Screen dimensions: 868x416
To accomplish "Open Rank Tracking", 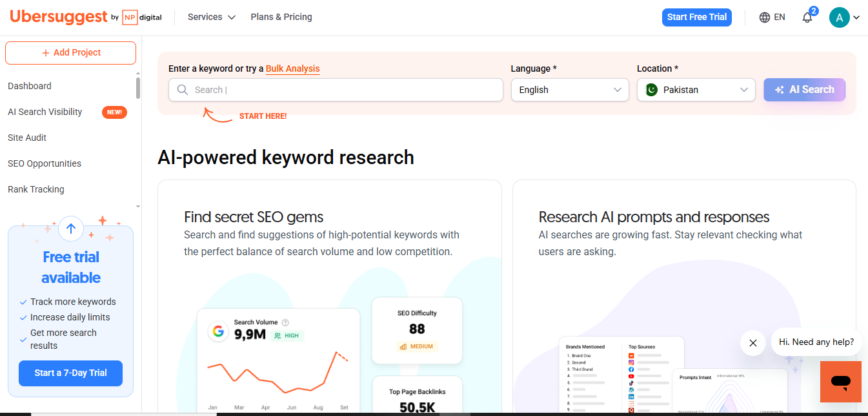I will (36, 189).
